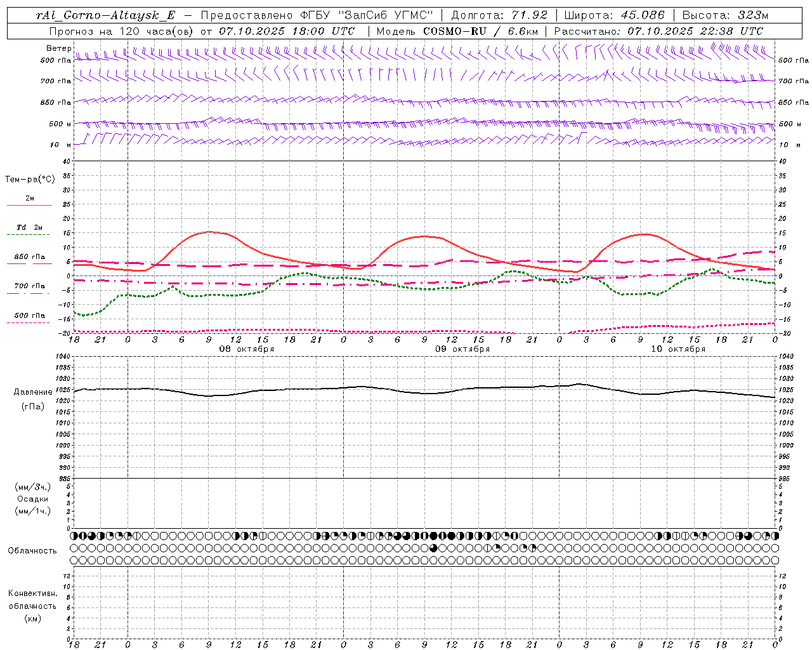Select the ФГБУ "ЗапСиб УГМС" provider text
Screen dimensions: 812x650
tap(366, 15)
